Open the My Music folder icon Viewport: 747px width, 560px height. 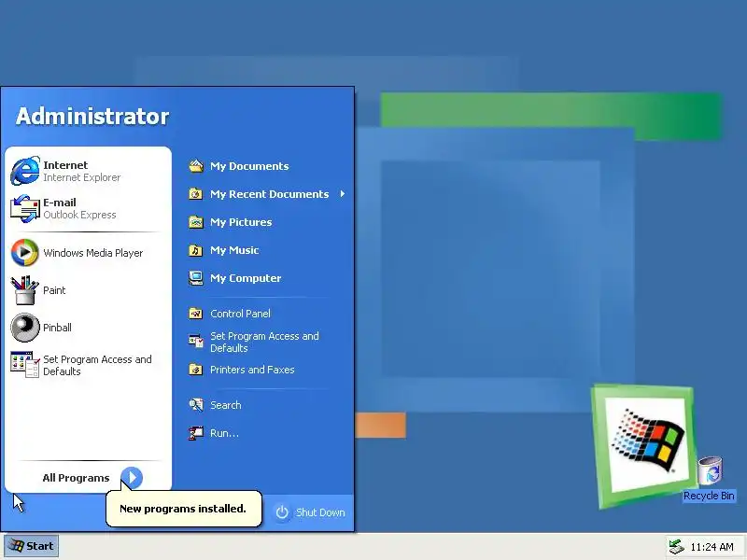[x=196, y=250]
